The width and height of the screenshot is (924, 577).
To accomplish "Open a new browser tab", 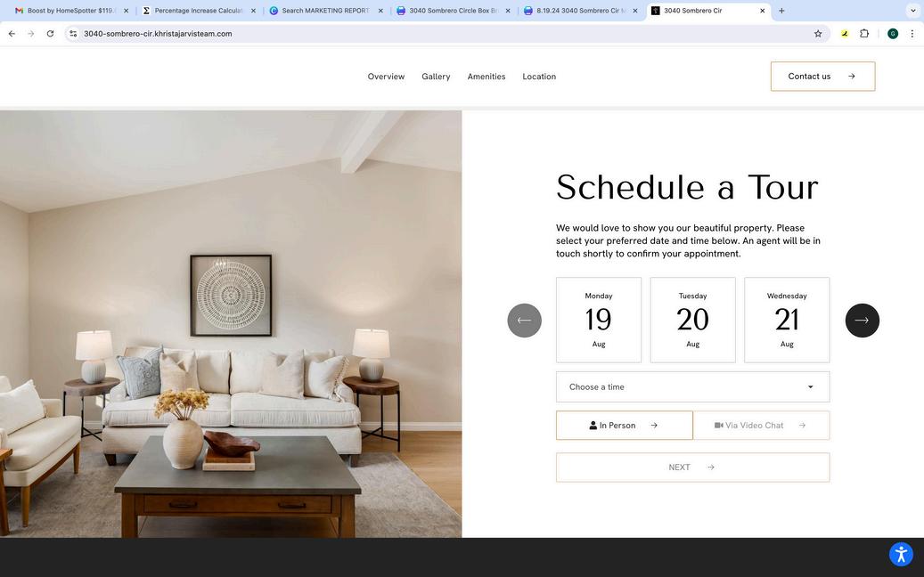I will 781,11.
